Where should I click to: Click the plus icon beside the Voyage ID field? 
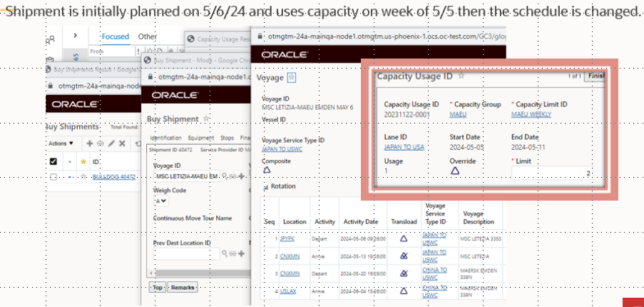coord(241,176)
